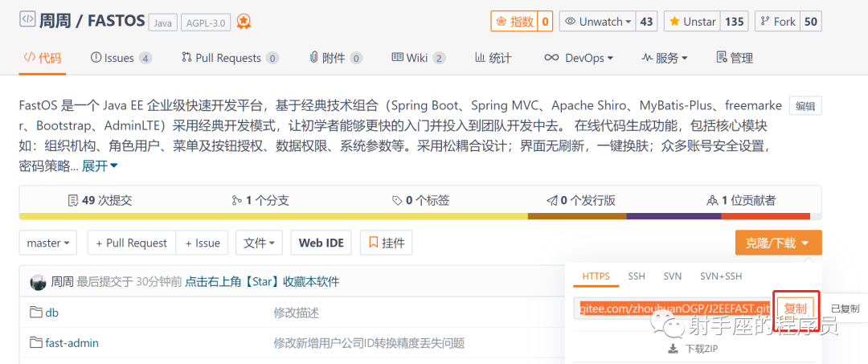
Task: Open the 克隆/下载 clone download dropdown
Action: [x=778, y=243]
